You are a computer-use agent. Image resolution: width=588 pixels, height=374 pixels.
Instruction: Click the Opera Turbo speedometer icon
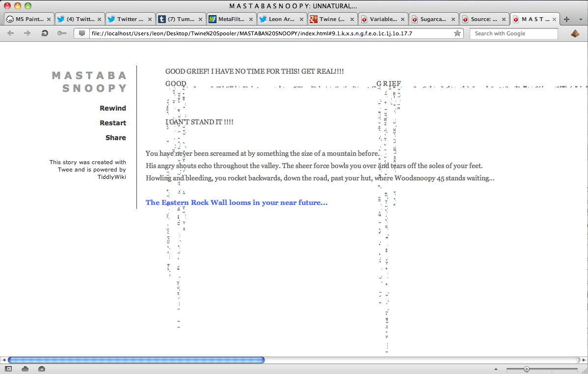[x=41, y=369]
